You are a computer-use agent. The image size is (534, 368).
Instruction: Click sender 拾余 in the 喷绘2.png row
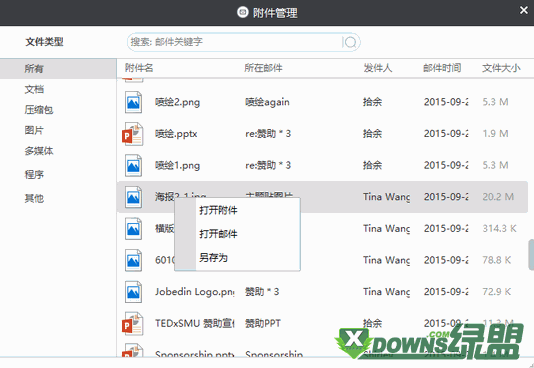tap(373, 102)
